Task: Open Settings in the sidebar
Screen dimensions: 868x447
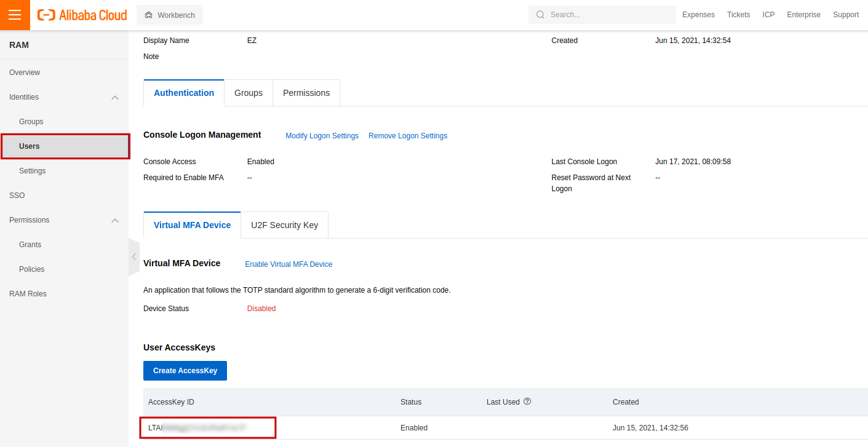Action: click(x=33, y=171)
